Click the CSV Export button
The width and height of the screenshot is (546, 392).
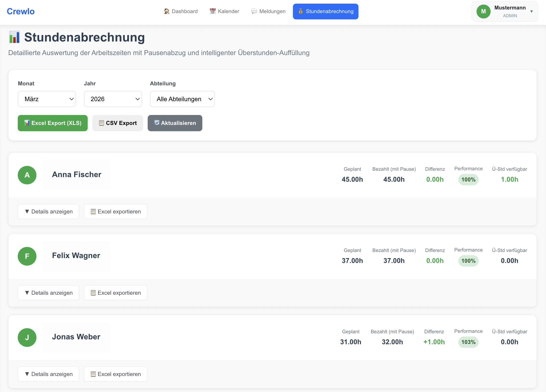118,123
